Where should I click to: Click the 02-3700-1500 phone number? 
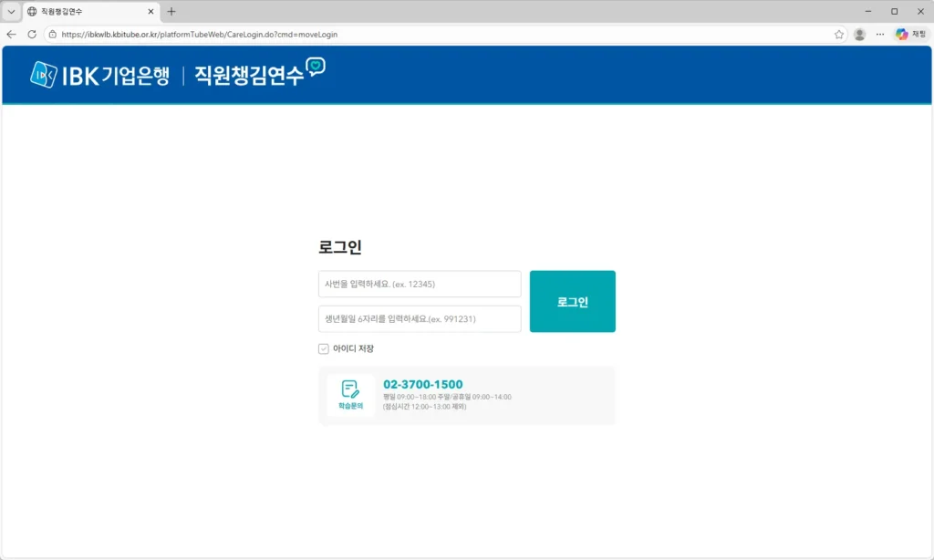tap(422, 384)
